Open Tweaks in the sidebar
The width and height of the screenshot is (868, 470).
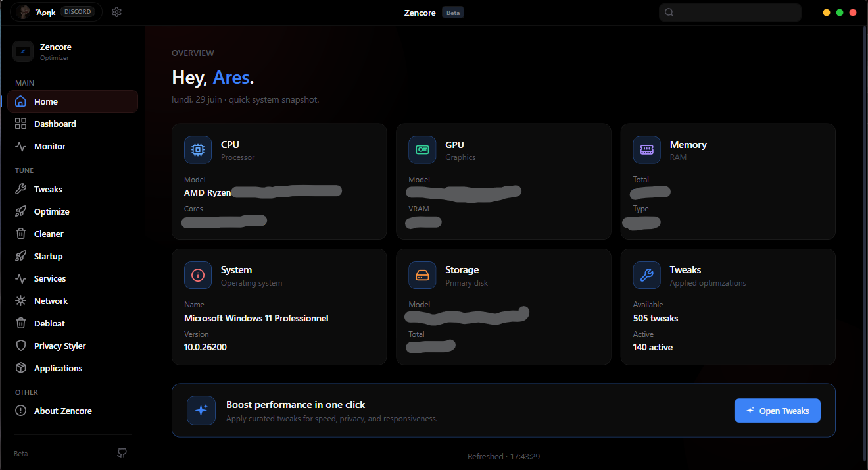coord(72,189)
